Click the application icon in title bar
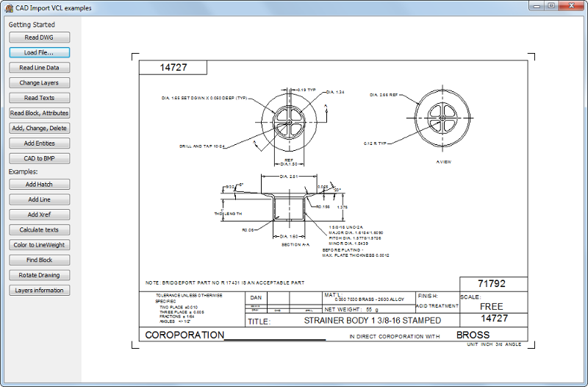 pyautogui.click(x=9, y=8)
